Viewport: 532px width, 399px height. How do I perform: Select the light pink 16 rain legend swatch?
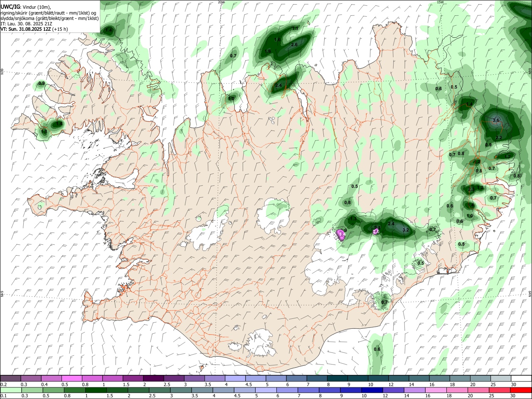point(435,390)
